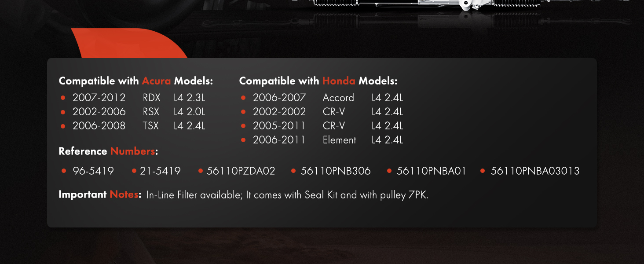Click the 2005-2011 CR-V row
Image resolution: width=644 pixels, height=264 pixels.
pyautogui.click(x=322, y=126)
